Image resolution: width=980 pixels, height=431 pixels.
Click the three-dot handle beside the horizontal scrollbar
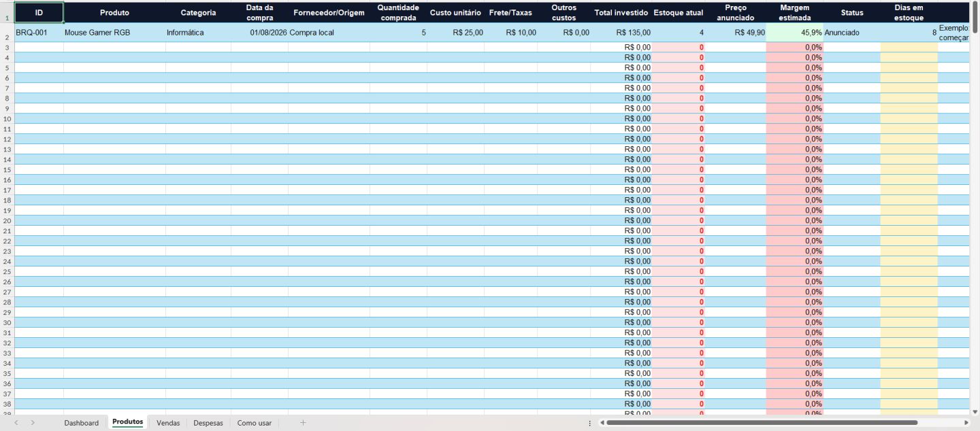(589, 423)
